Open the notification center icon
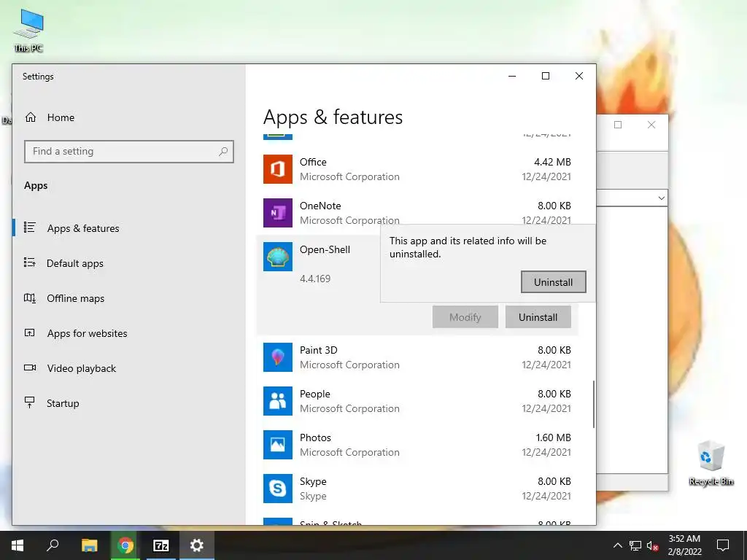This screenshot has width=747, height=560. (723, 545)
